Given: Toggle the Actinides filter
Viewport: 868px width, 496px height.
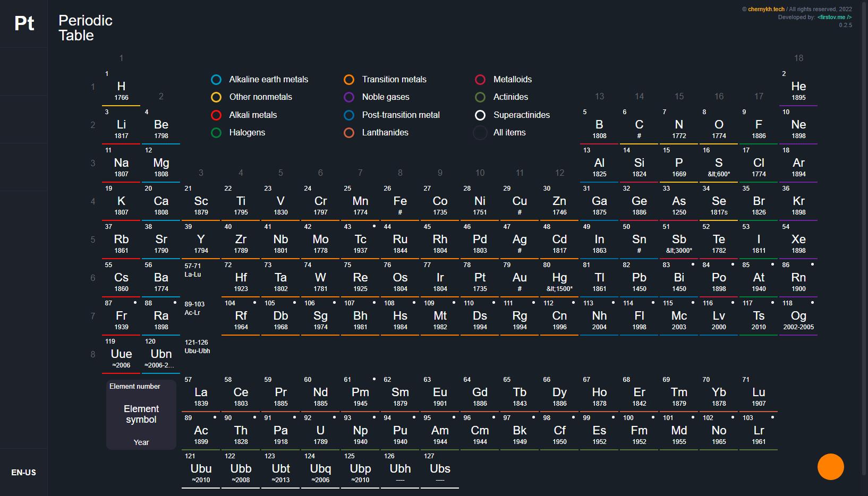Looking at the screenshot, I should click(501, 97).
